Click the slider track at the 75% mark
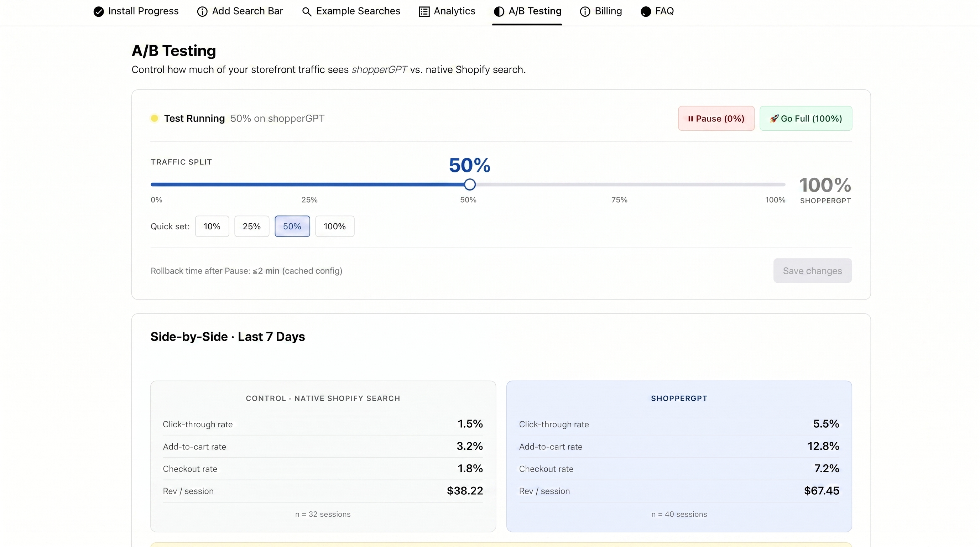 [627, 184]
